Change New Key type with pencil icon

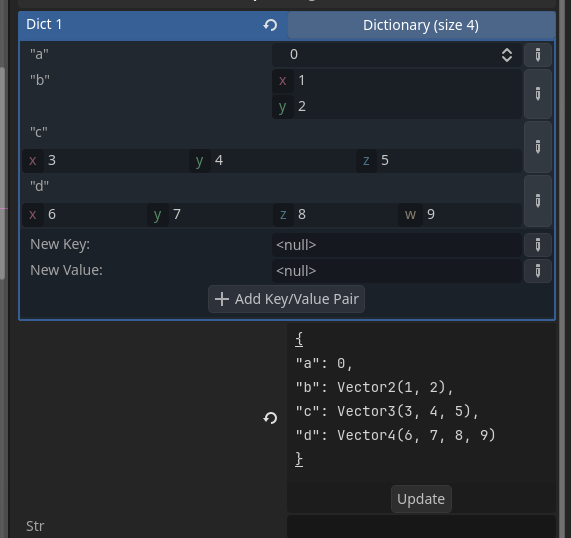tap(538, 245)
